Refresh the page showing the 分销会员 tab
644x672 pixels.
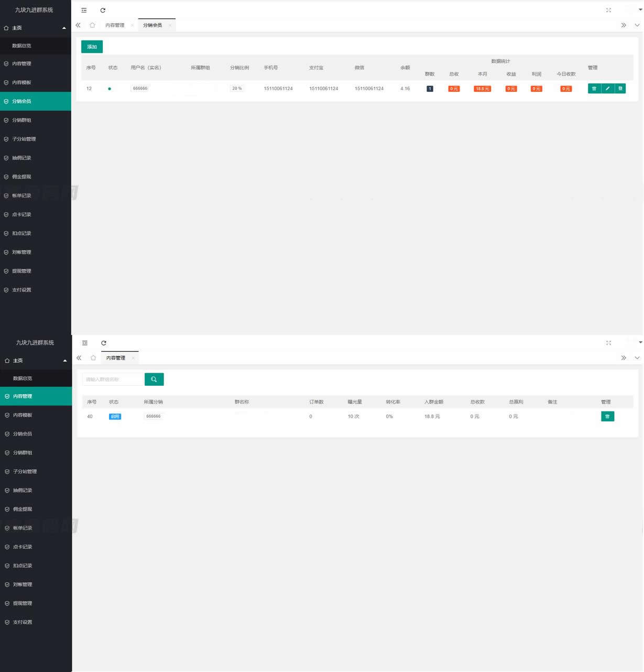[x=103, y=10]
